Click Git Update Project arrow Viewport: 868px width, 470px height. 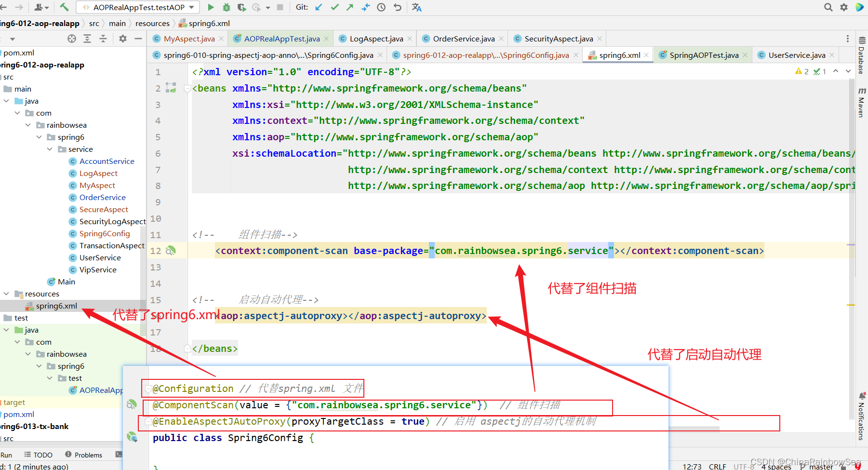[x=319, y=7]
